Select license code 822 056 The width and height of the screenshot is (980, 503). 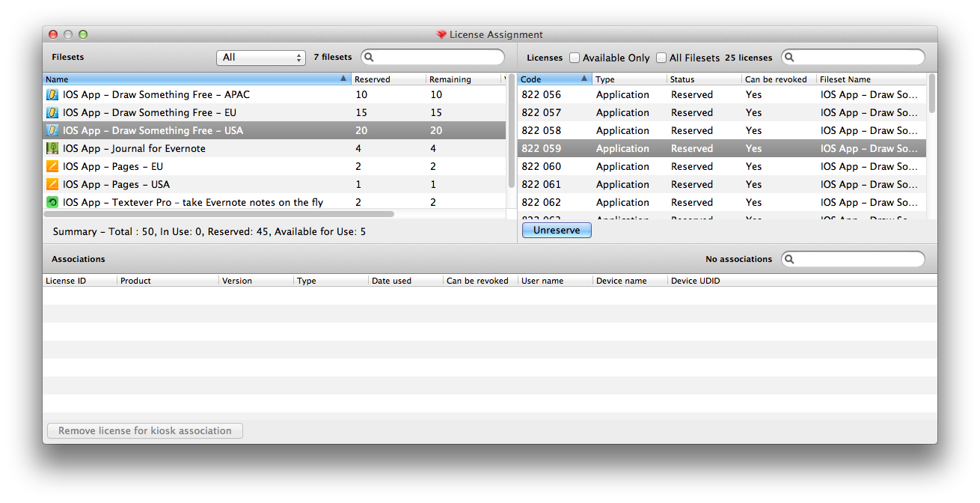[722, 94]
